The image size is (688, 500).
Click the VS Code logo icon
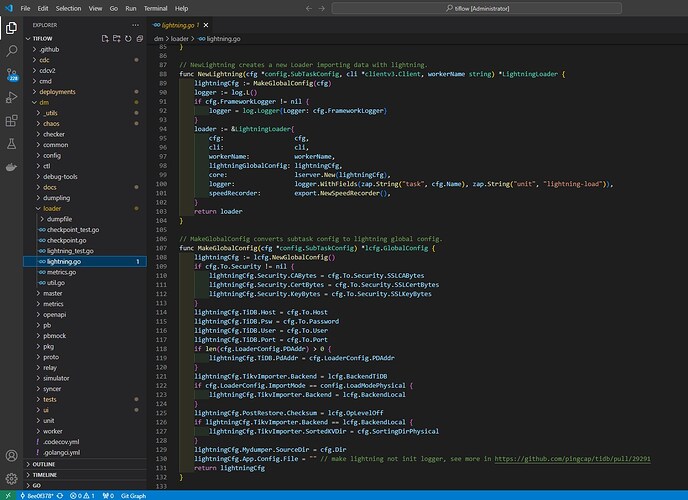pos(9,8)
